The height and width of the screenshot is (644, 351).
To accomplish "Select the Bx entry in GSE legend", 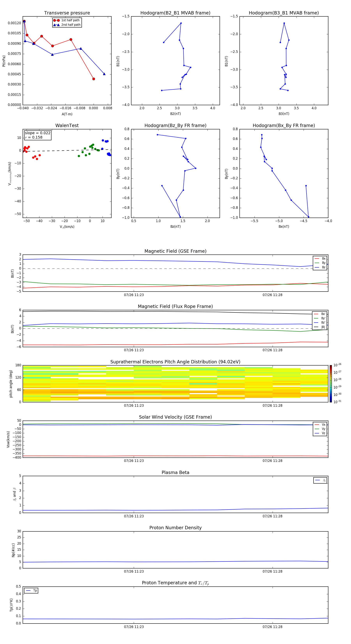I will [320, 259].
